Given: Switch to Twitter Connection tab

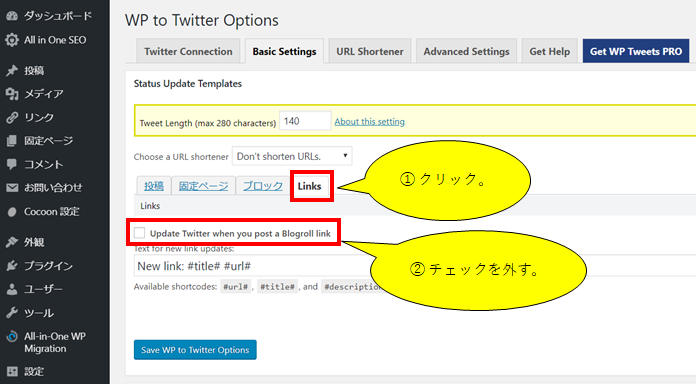Looking at the screenshot, I should 188,51.
